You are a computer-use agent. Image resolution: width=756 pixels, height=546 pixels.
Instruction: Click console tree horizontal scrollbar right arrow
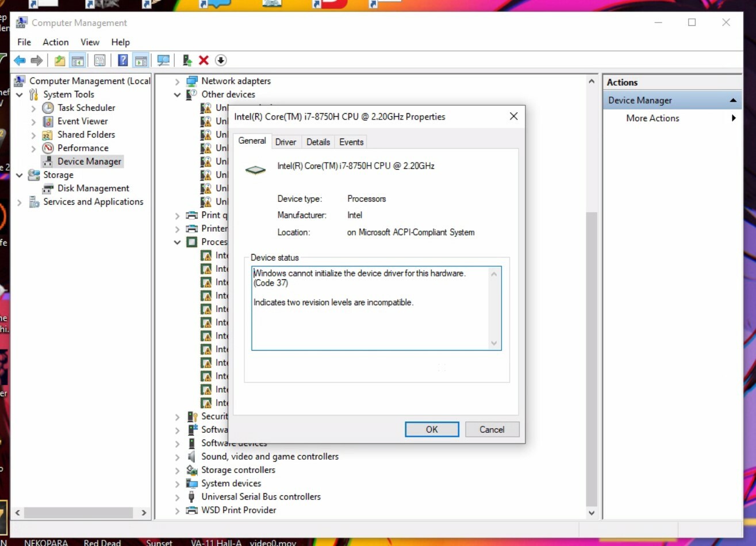click(143, 513)
